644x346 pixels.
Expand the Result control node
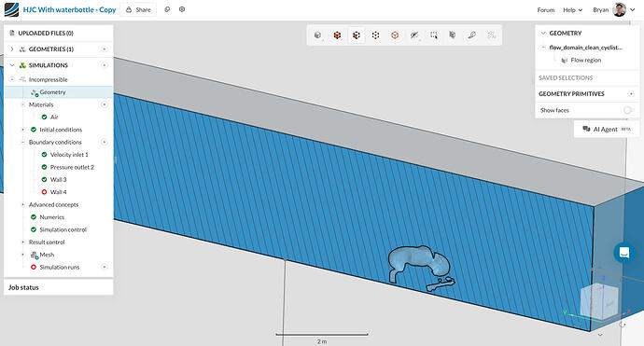point(23,242)
